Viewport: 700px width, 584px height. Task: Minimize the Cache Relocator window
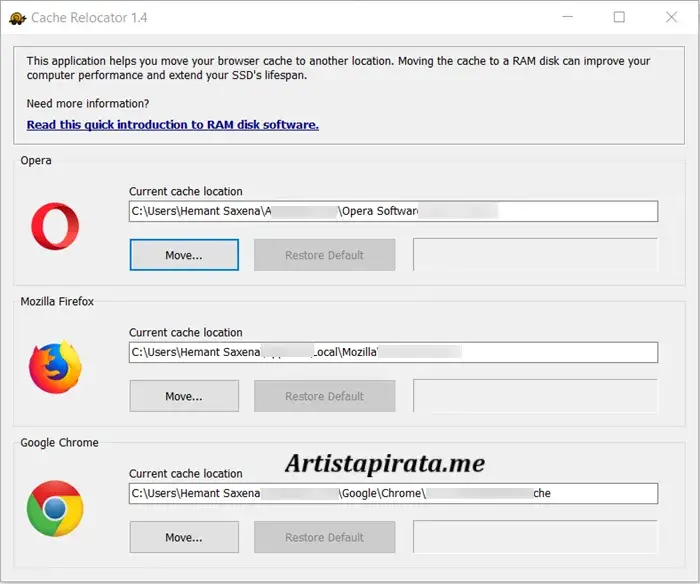[567, 17]
